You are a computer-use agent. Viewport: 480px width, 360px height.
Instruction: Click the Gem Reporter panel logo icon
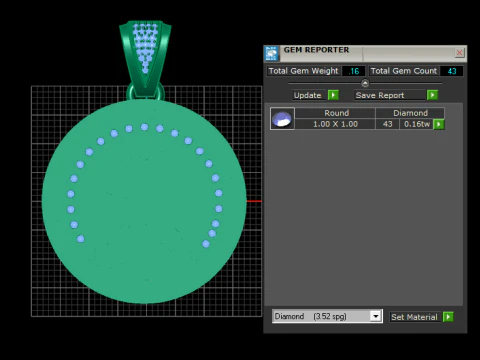[272, 54]
